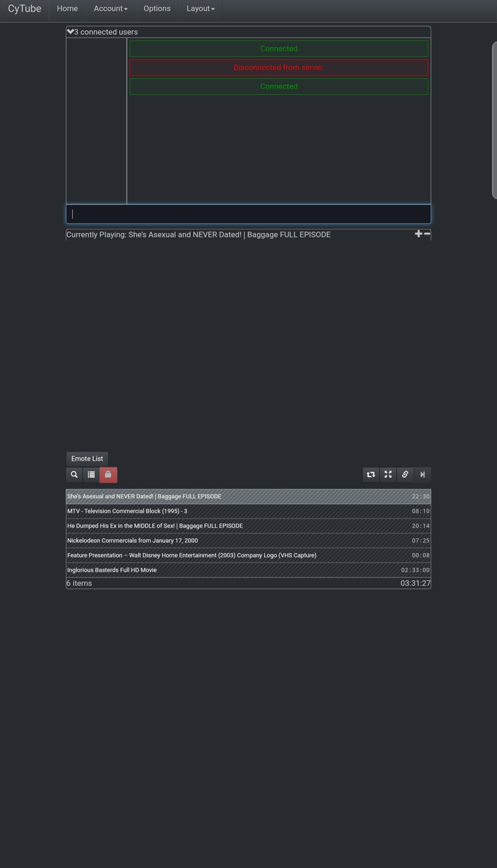Image resolution: width=497 pixels, height=868 pixels.
Task: Click the 03:31:27 total playlist duration
Action: (x=416, y=583)
